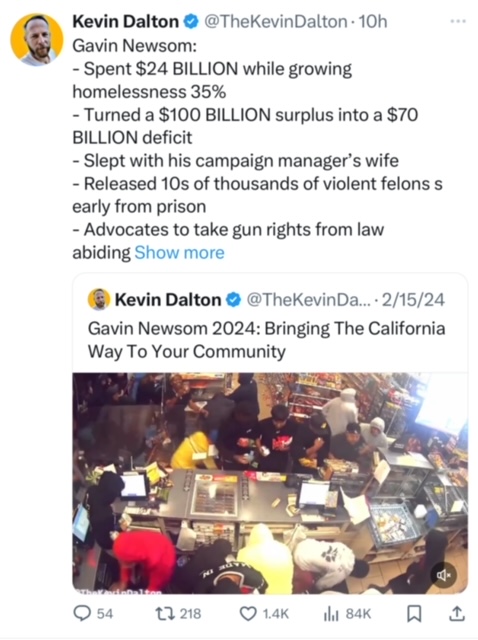Image resolution: width=478 pixels, height=640 pixels.
Task: Like the tweet via heart icon
Action: (247, 613)
